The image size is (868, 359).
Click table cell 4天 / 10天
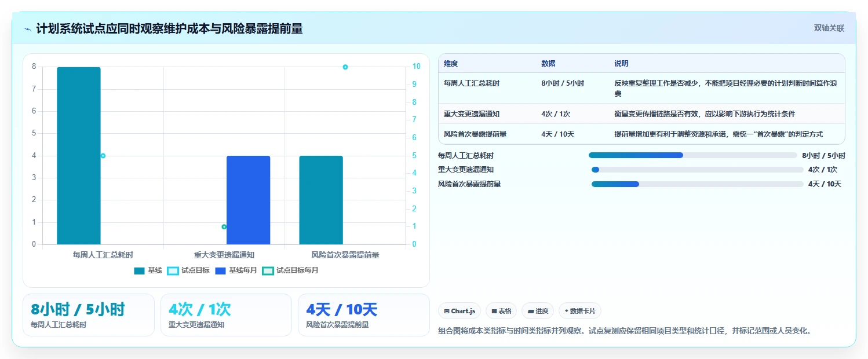point(557,134)
